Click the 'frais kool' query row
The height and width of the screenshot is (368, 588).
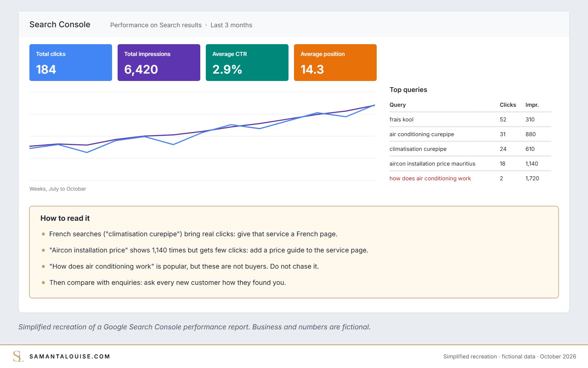pyautogui.click(x=470, y=120)
